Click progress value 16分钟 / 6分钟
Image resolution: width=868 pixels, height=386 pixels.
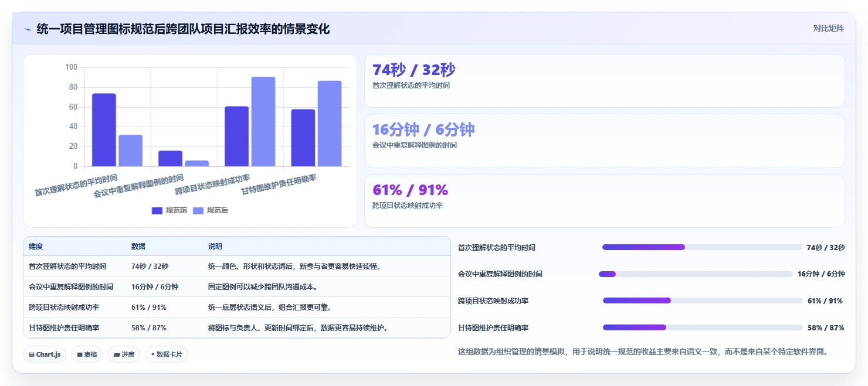[x=821, y=274]
